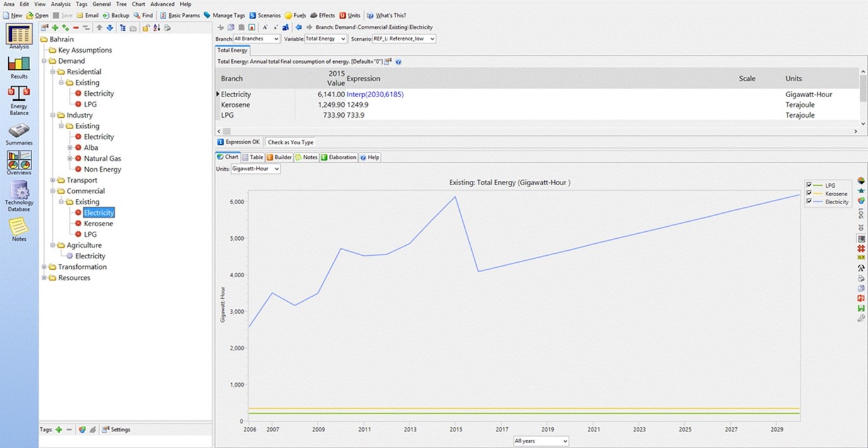Image resolution: width=868 pixels, height=448 pixels.
Task: Switch to the Table tab
Action: (253, 157)
